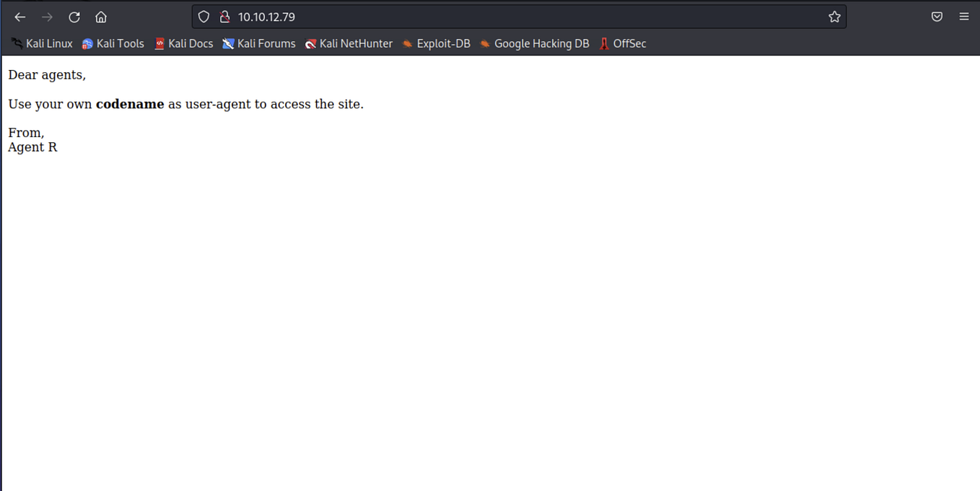The height and width of the screenshot is (491, 980).
Task: Open the Kali Forums bookmark
Action: point(258,43)
